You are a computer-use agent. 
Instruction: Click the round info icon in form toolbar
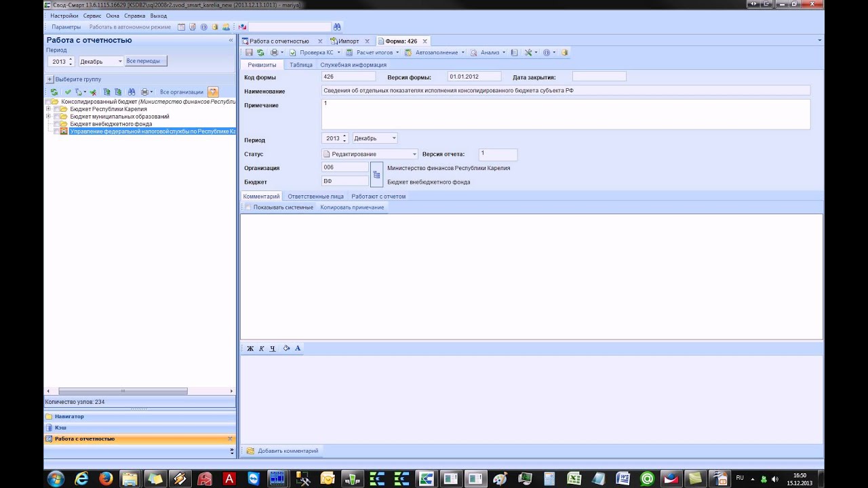pos(546,52)
